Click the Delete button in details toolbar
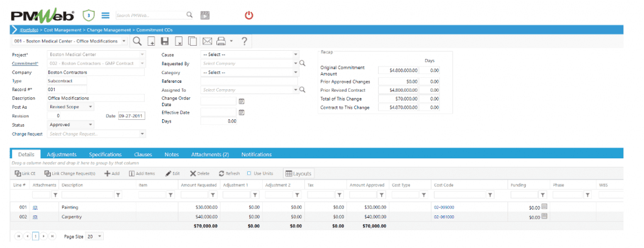Screen dimensions: 644x248 [x=199, y=173]
